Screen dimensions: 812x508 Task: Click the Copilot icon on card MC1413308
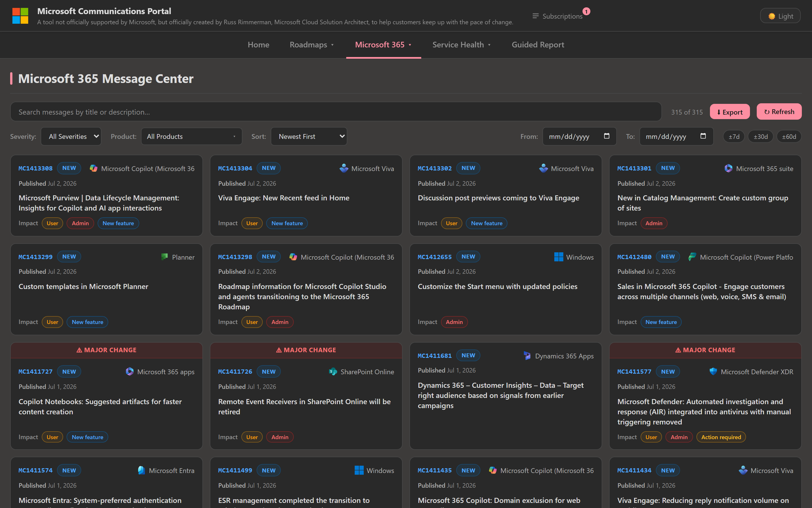point(94,168)
